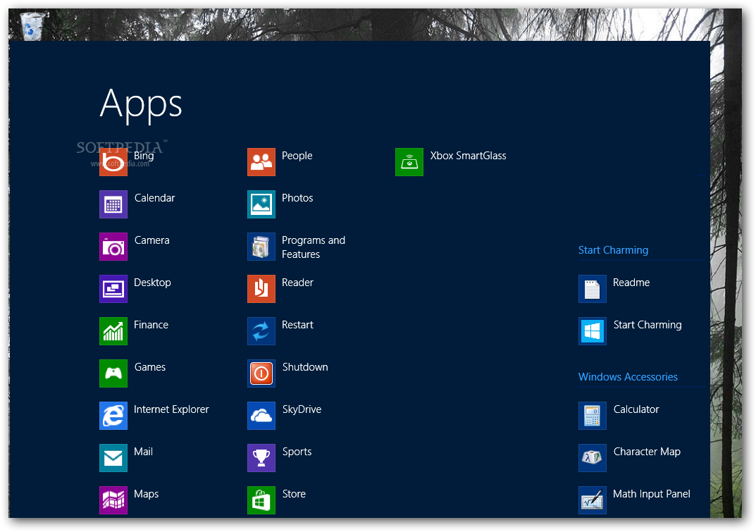Open the Finance chart icon
The width and height of the screenshot is (756, 532).
(x=113, y=331)
